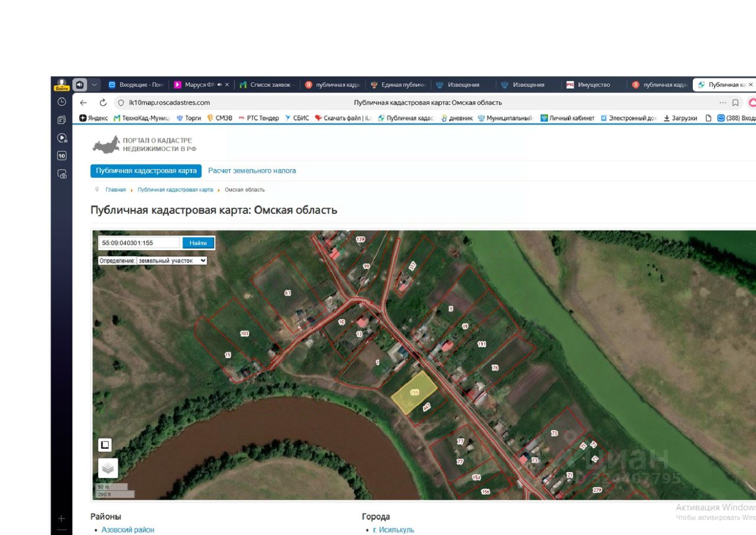Go back with the left arrow

[x=83, y=102]
